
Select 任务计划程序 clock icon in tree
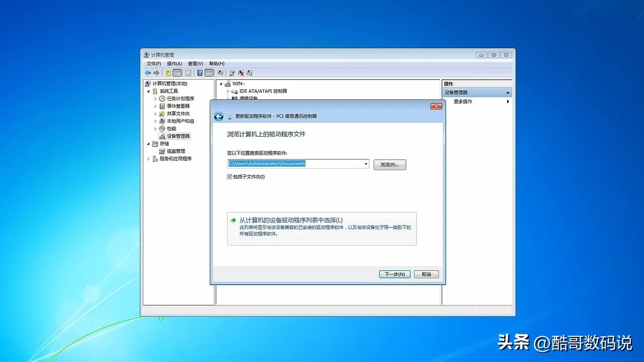click(162, 98)
